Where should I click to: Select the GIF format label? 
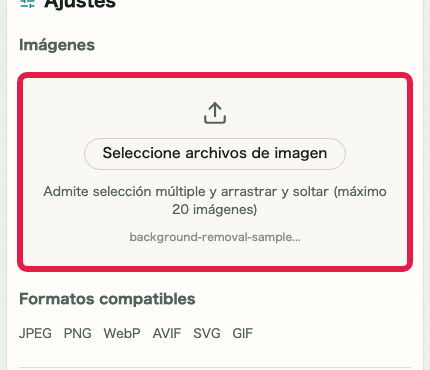pos(243,333)
